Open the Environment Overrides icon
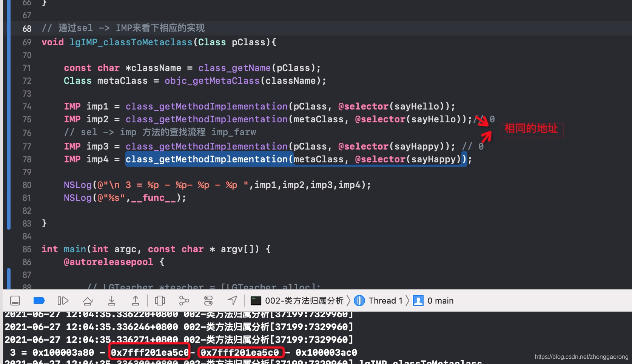632x364 pixels. pyautogui.click(x=208, y=301)
